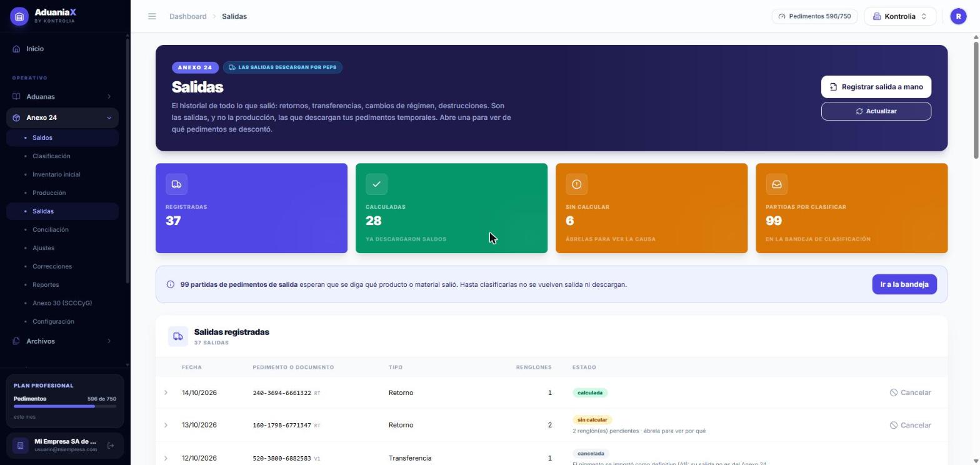Click the company building icon at sidebar bottom

click(x=20, y=446)
